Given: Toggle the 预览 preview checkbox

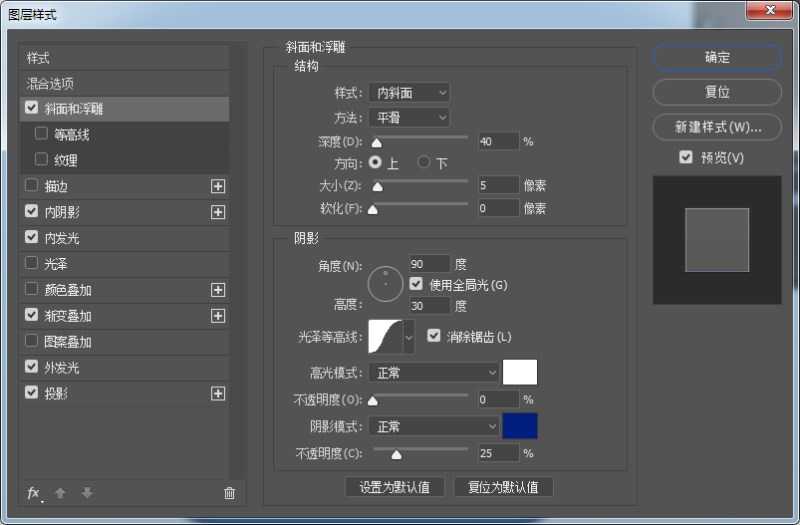Looking at the screenshot, I should coord(685,158).
